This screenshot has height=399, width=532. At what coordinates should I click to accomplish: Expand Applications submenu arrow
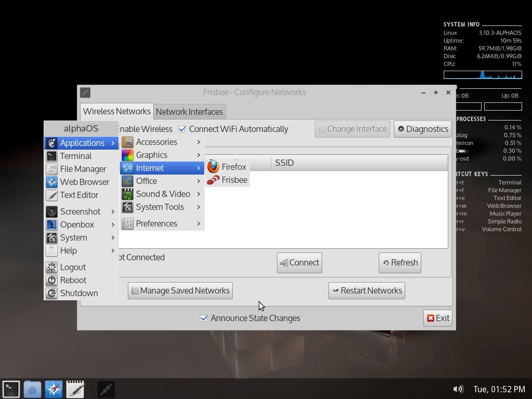(113, 143)
